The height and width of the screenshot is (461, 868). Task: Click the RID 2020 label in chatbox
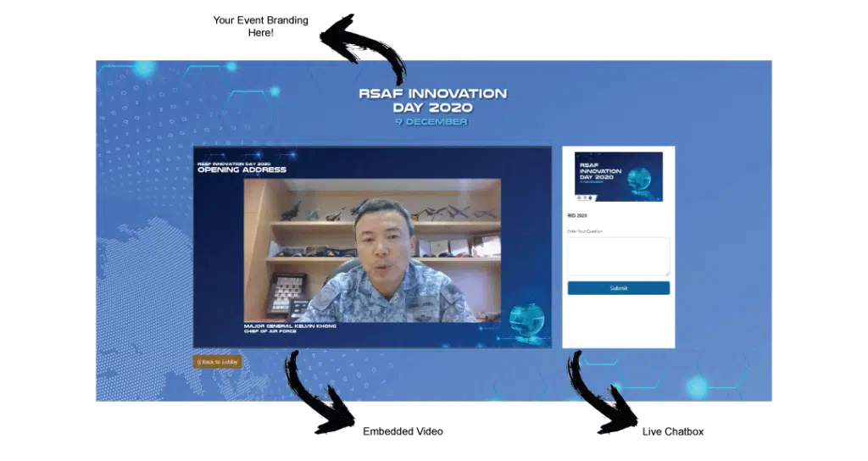[576, 216]
